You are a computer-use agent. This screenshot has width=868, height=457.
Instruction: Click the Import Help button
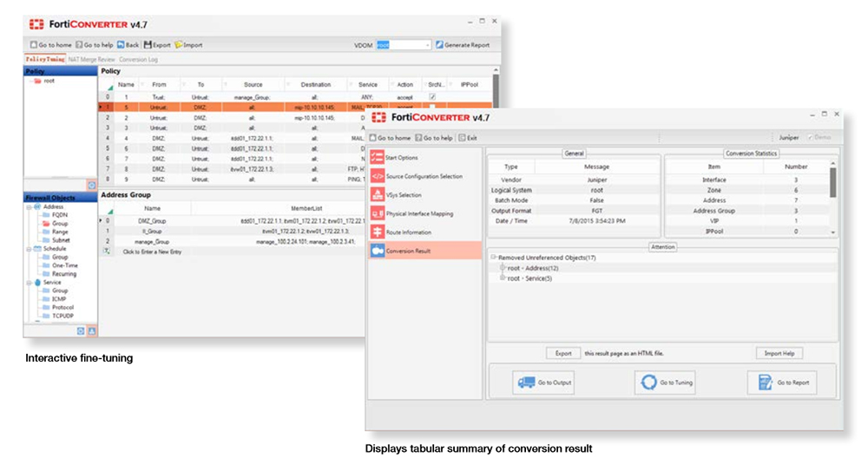click(x=779, y=353)
